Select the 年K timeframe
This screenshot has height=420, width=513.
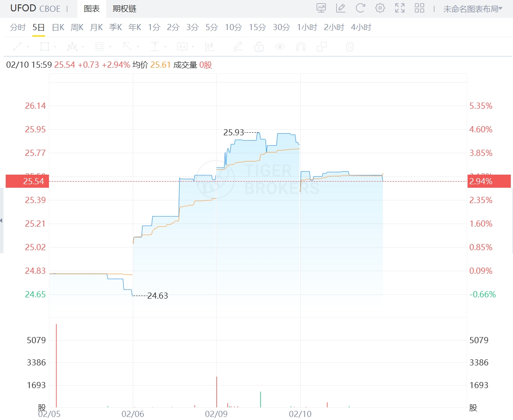135,28
